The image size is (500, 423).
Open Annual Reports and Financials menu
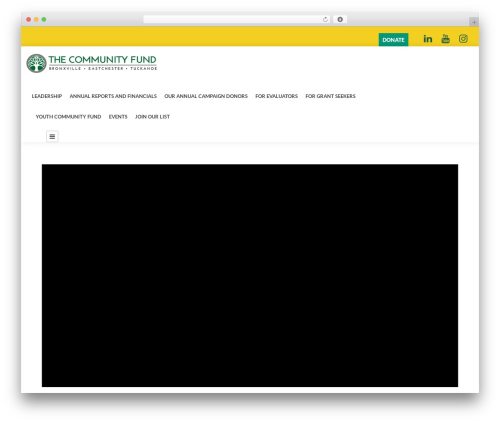[113, 96]
